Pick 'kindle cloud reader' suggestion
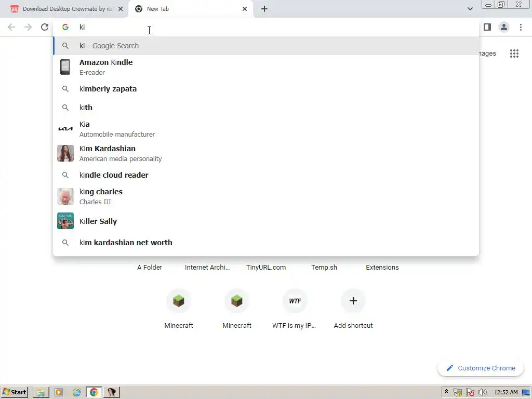 point(266,175)
